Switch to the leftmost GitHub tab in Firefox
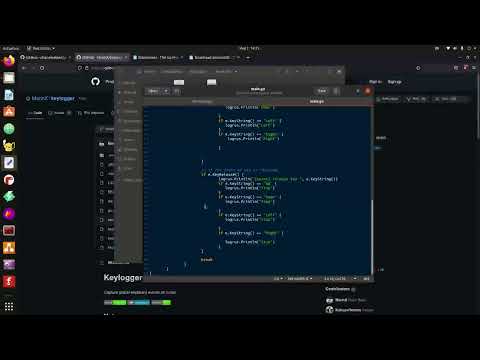 tap(45, 57)
